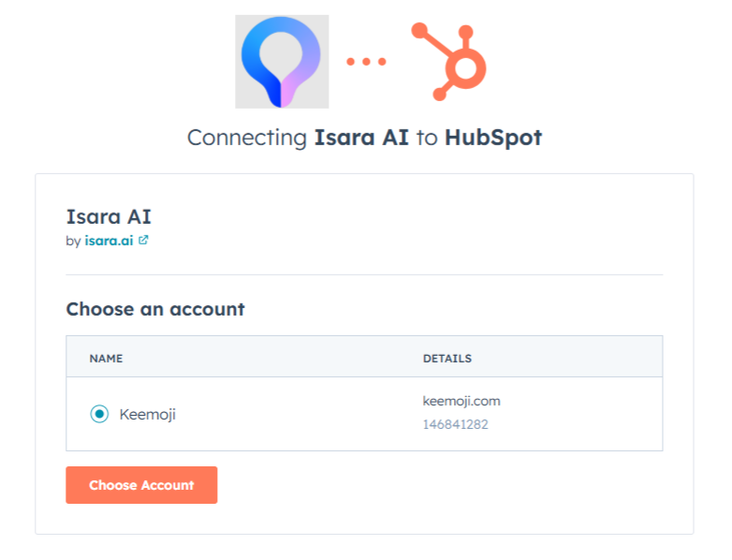Click the Isara AI app title

(x=109, y=216)
